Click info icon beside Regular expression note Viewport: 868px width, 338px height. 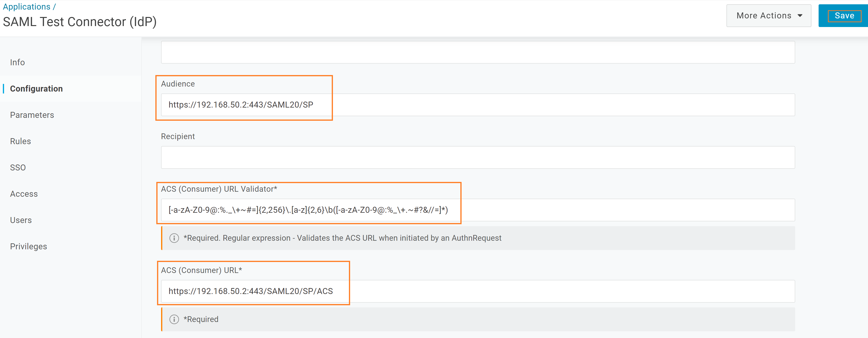click(174, 238)
